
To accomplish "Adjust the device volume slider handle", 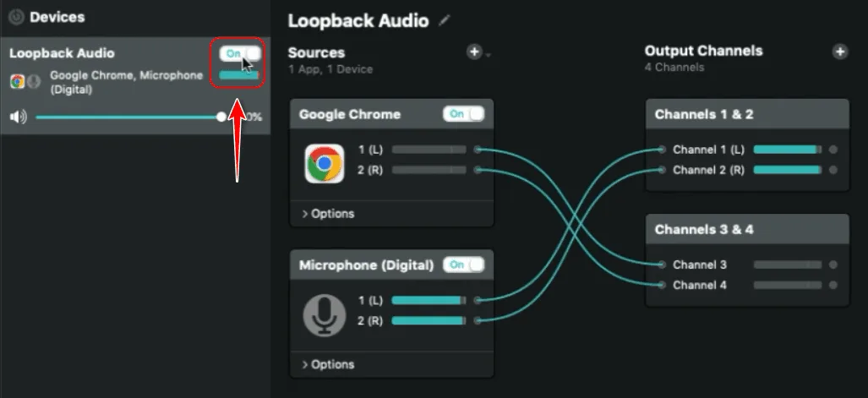I will click(x=221, y=117).
